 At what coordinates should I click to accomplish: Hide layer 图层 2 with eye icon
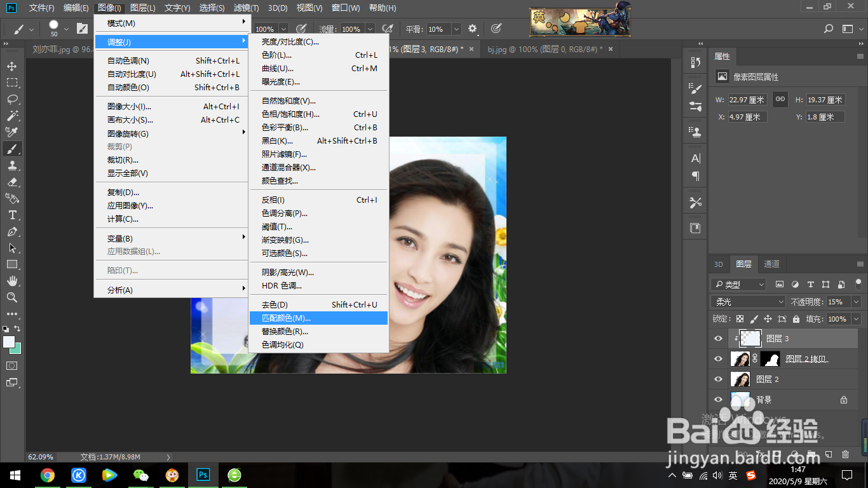[718, 379]
